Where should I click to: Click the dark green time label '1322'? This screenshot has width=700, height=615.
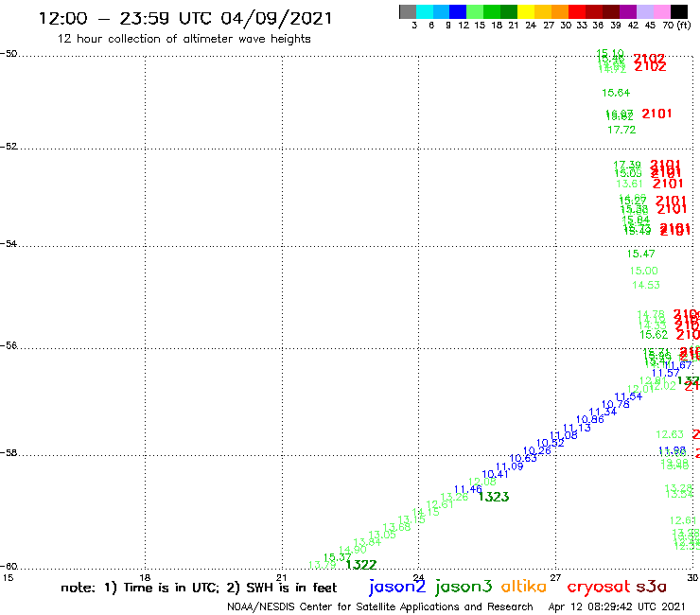pos(361,565)
